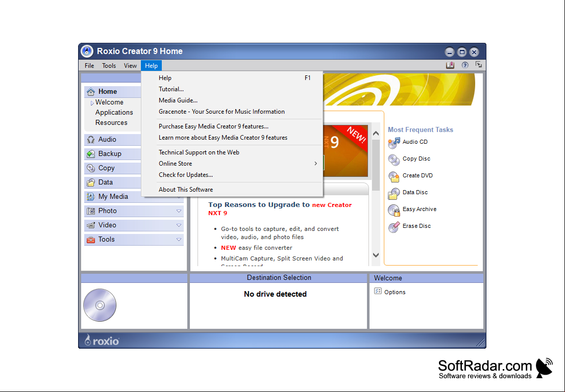Click the "Destination Selection" header
Screen dimensions: 565x392
(279, 277)
